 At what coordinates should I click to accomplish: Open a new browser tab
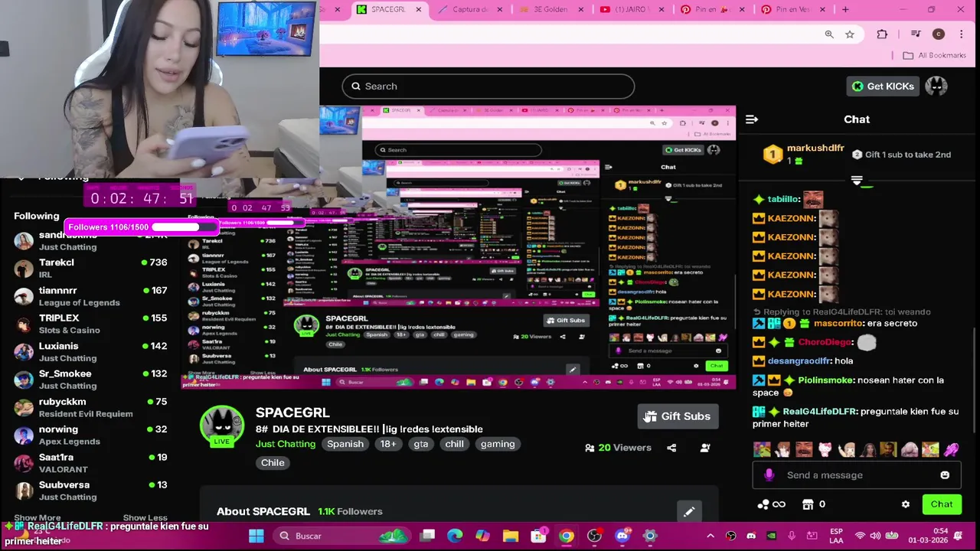point(845,9)
